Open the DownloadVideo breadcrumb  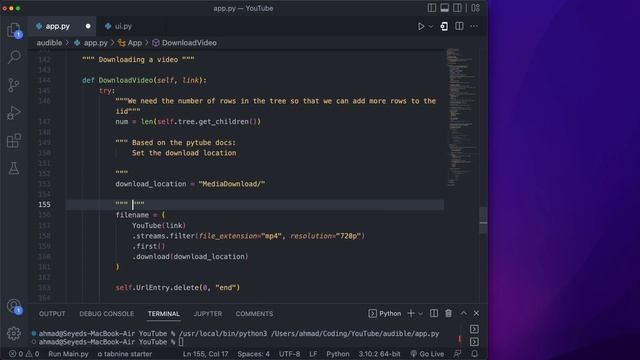(x=189, y=43)
